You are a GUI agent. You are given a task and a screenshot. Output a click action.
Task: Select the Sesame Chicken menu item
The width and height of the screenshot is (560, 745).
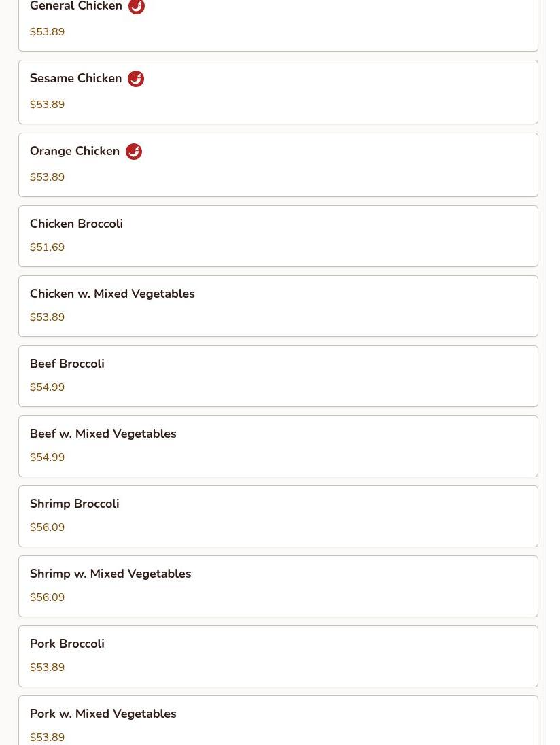(x=278, y=92)
